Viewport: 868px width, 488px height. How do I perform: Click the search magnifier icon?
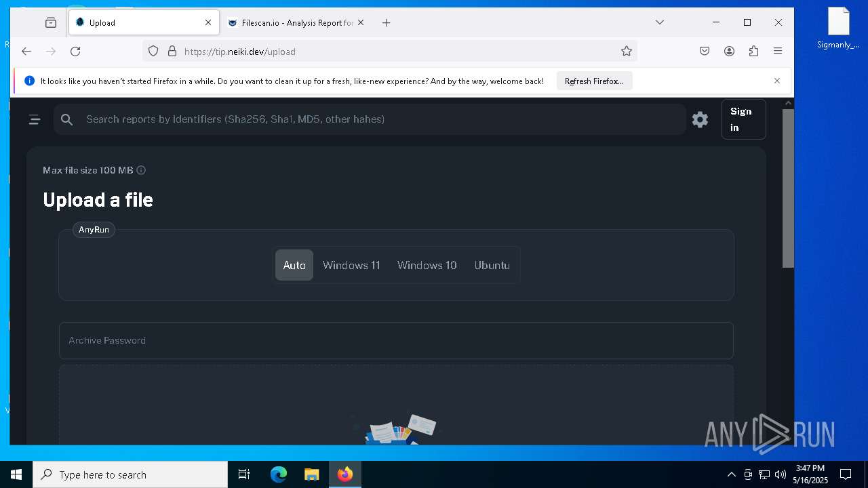[66, 119]
